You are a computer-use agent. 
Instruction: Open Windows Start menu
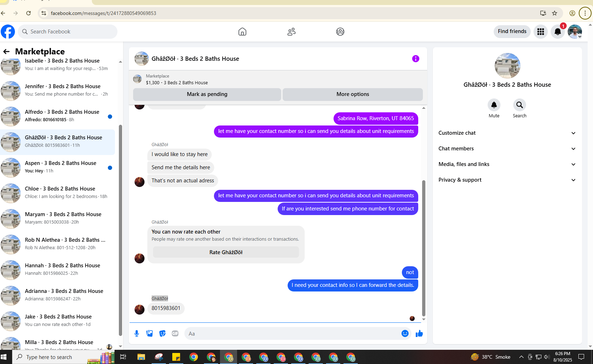pyautogui.click(x=4, y=357)
